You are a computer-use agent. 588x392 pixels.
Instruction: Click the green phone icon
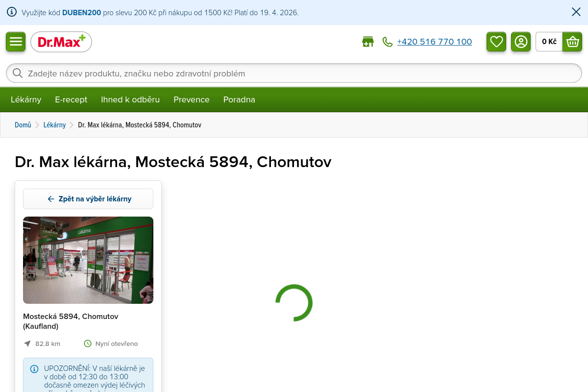tap(388, 42)
